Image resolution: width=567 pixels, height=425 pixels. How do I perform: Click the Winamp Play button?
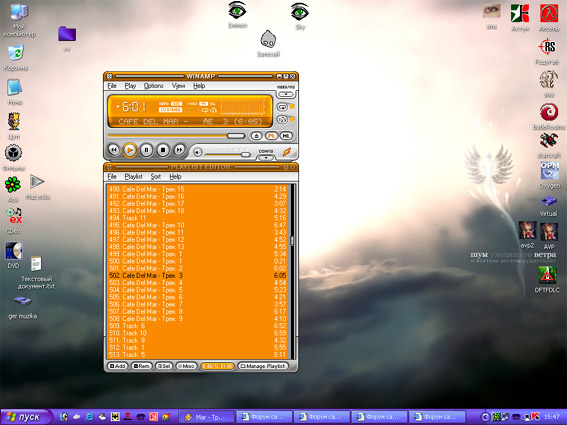click(x=129, y=150)
